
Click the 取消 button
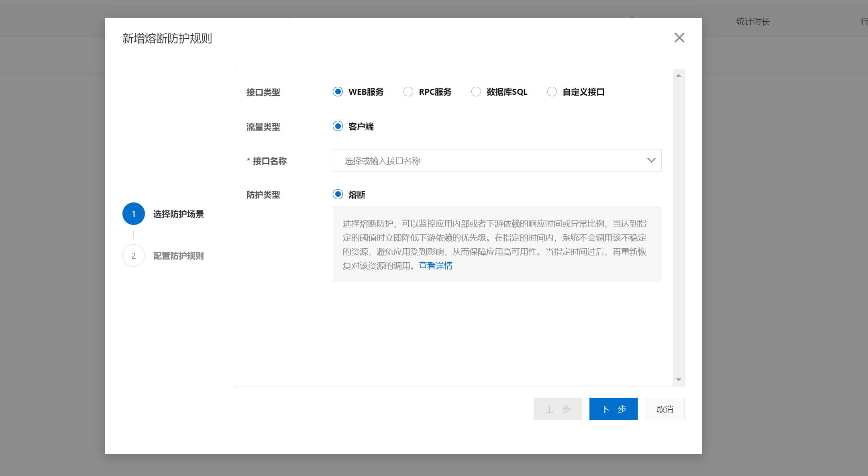coord(664,409)
